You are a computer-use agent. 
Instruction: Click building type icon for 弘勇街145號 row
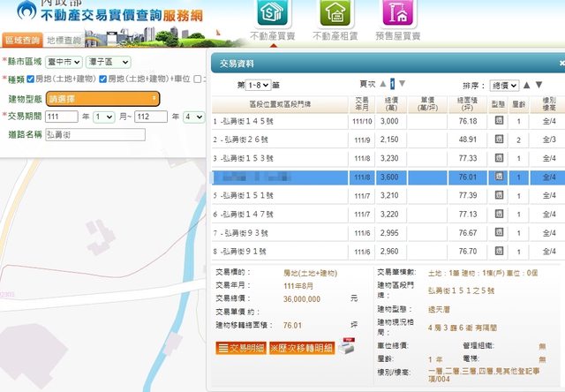coord(499,121)
